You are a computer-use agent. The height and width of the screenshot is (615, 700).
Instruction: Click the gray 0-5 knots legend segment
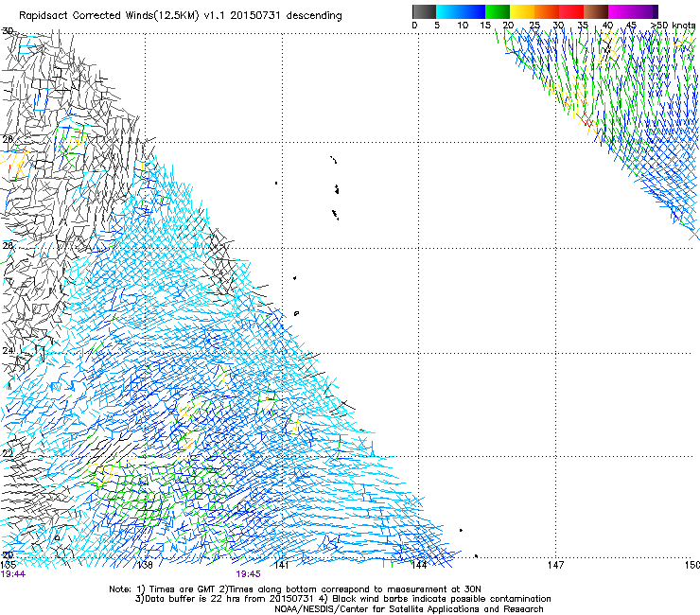(x=424, y=11)
